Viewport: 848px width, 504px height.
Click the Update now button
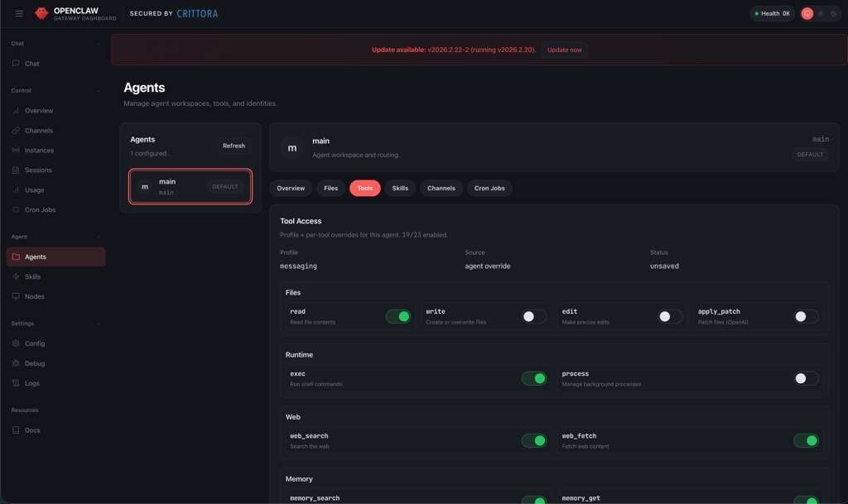pyautogui.click(x=564, y=50)
